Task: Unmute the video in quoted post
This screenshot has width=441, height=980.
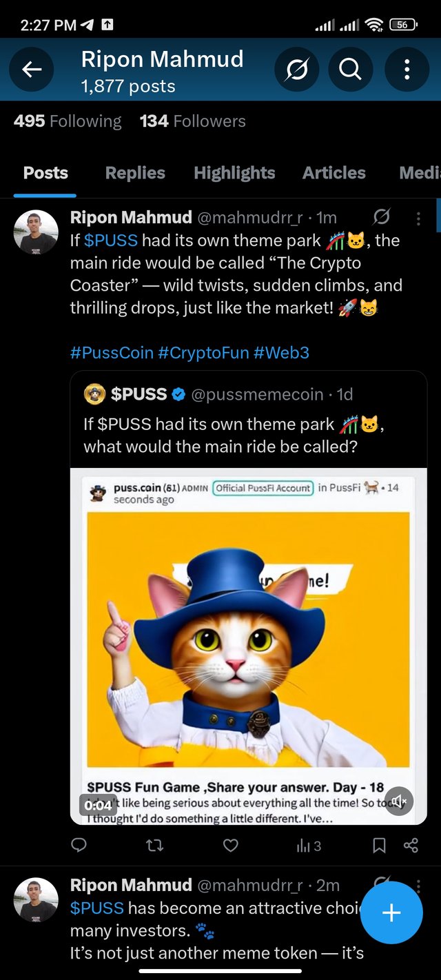Action: click(x=399, y=802)
